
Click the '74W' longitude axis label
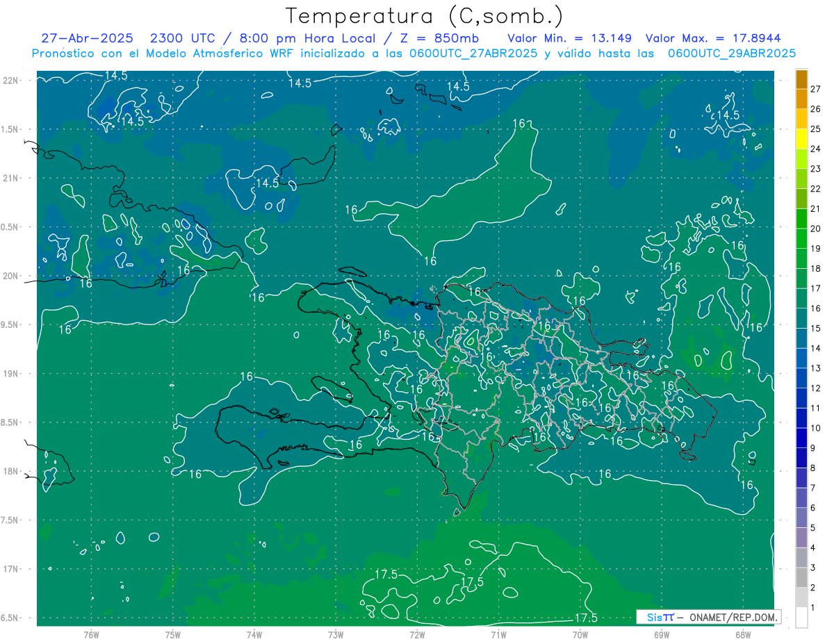click(x=254, y=635)
